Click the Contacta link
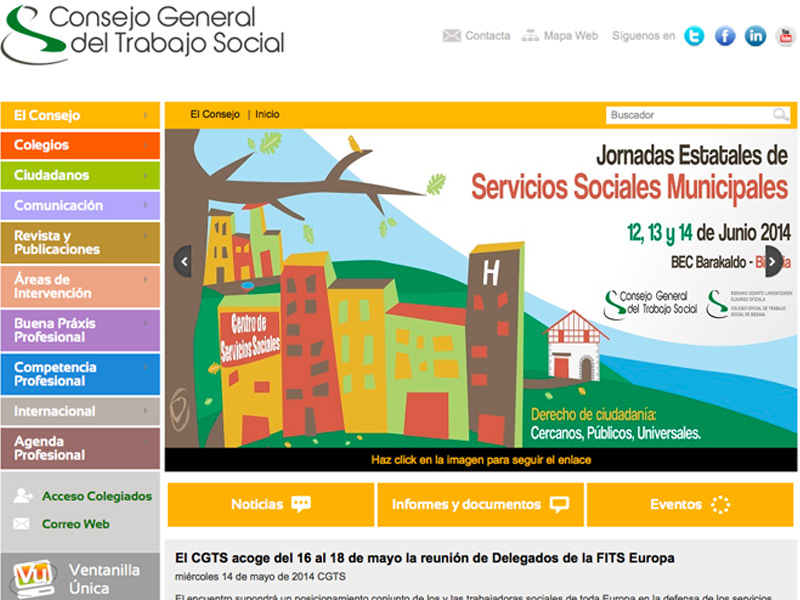The height and width of the screenshot is (600, 800). pos(477,36)
